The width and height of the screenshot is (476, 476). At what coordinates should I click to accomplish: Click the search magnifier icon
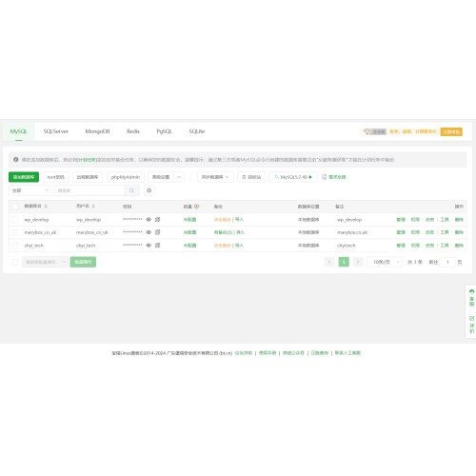(x=131, y=190)
